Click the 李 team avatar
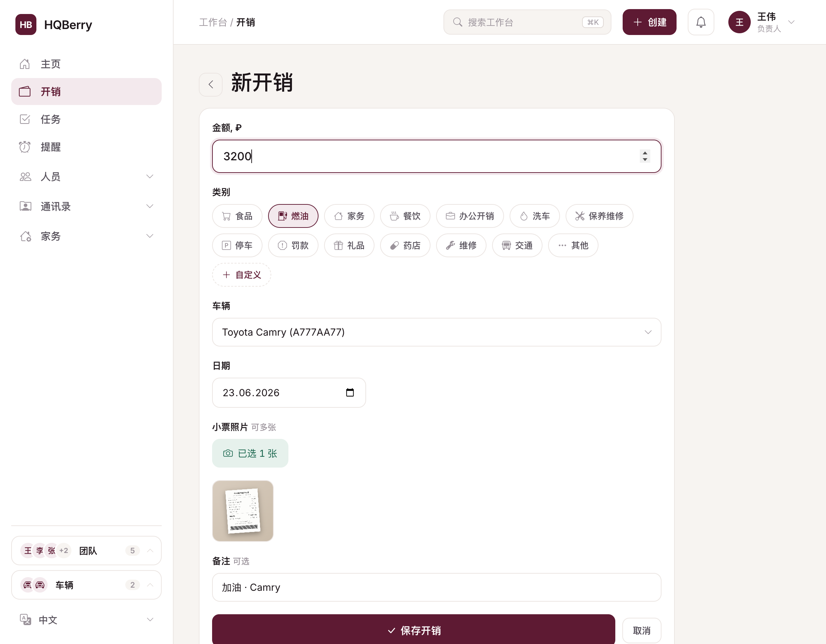The height and width of the screenshot is (644, 826). pyautogui.click(x=40, y=551)
